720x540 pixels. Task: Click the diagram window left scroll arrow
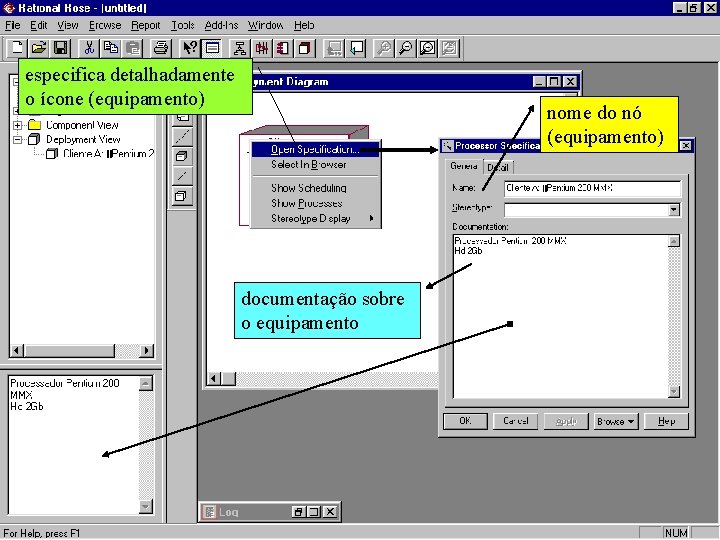tap(214, 379)
